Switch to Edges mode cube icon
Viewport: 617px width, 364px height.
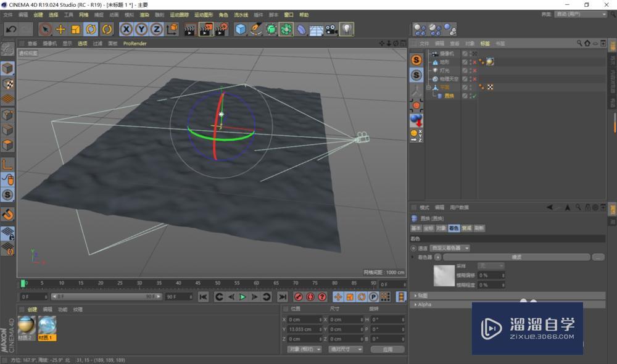tap(7, 130)
